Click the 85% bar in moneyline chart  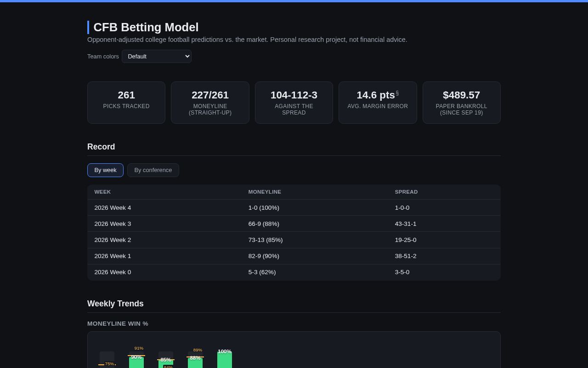[166, 363]
